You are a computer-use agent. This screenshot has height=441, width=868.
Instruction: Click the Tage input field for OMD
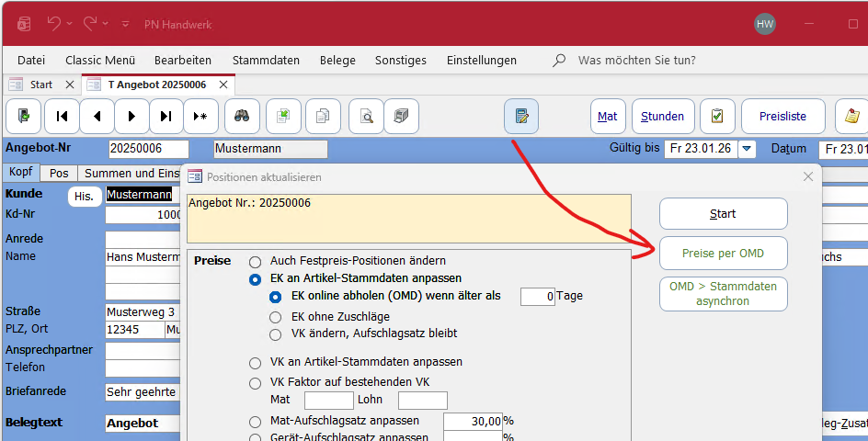pyautogui.click(x=538, y=297)
